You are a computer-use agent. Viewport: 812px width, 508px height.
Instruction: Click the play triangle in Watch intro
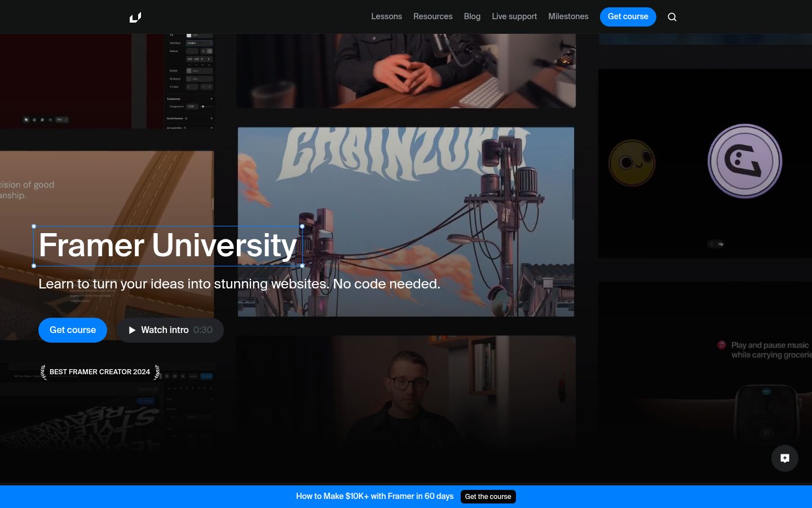pyautogui.click(x=132, y=330)
